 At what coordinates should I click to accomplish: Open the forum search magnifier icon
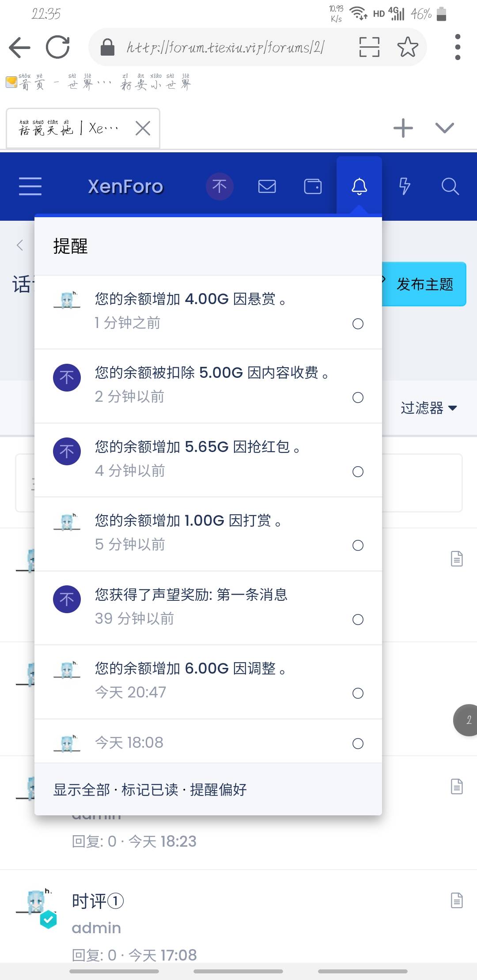click(450, 186)
